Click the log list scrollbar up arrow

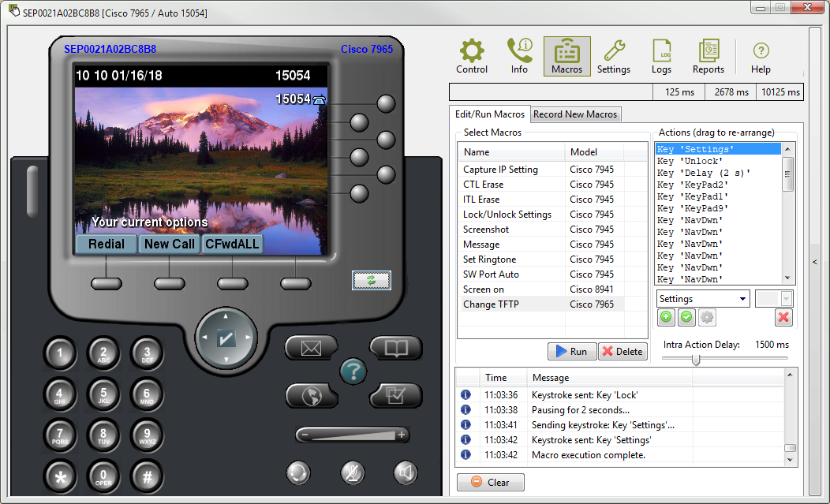[790, 375]
